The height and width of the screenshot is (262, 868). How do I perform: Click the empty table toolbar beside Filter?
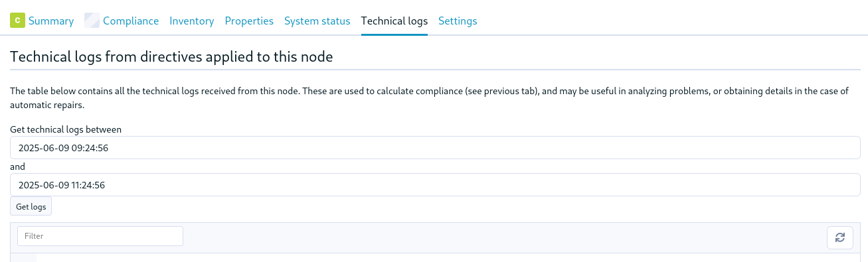pyautogui.click(x=505, y=237)
